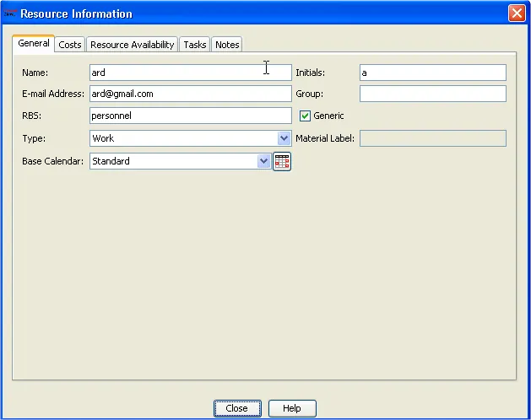Focus the E-mail Address field

[x=190, y=94]
